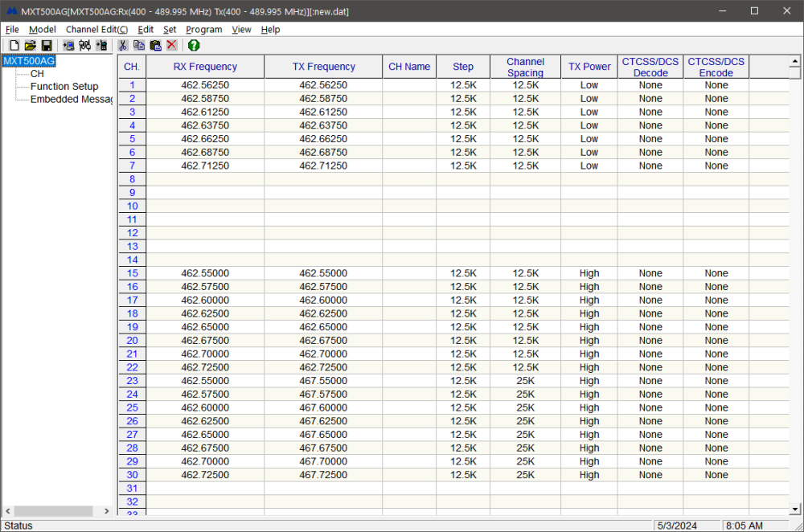Copy the selected channel row
The image size is (804, 532).
[x=139, y=45]
